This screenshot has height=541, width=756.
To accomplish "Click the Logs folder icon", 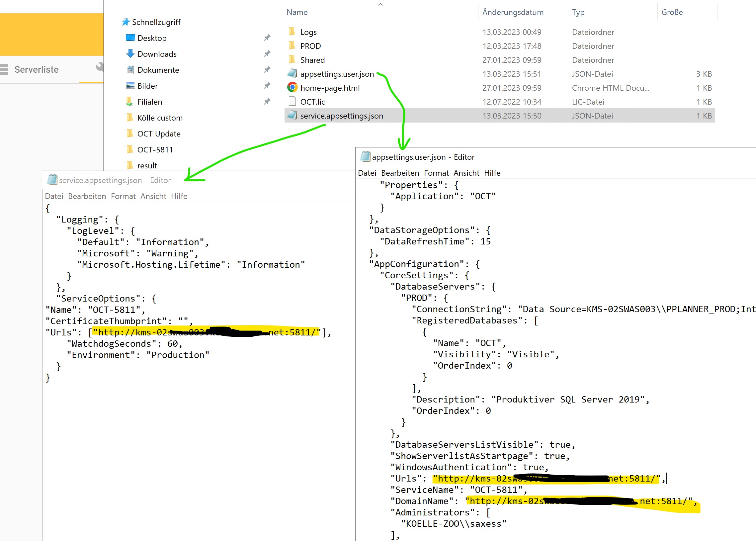I will click(292, 32).
